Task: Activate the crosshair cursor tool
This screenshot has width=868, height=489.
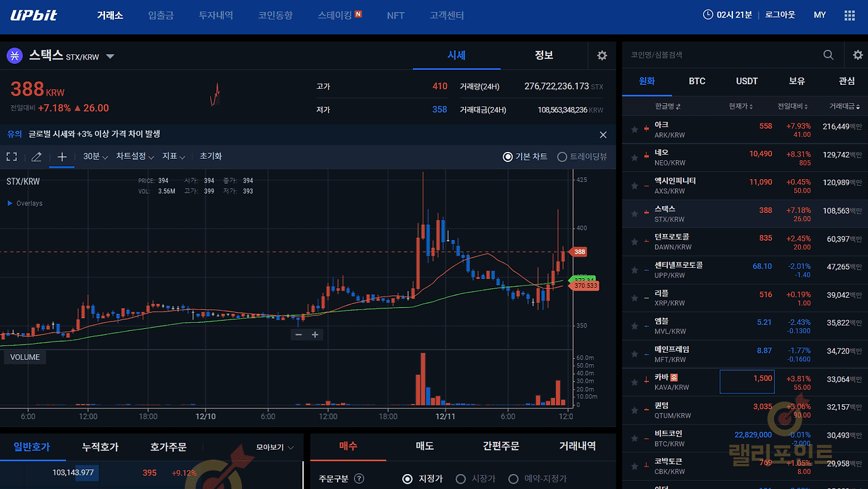Action: tap(62, 157)
